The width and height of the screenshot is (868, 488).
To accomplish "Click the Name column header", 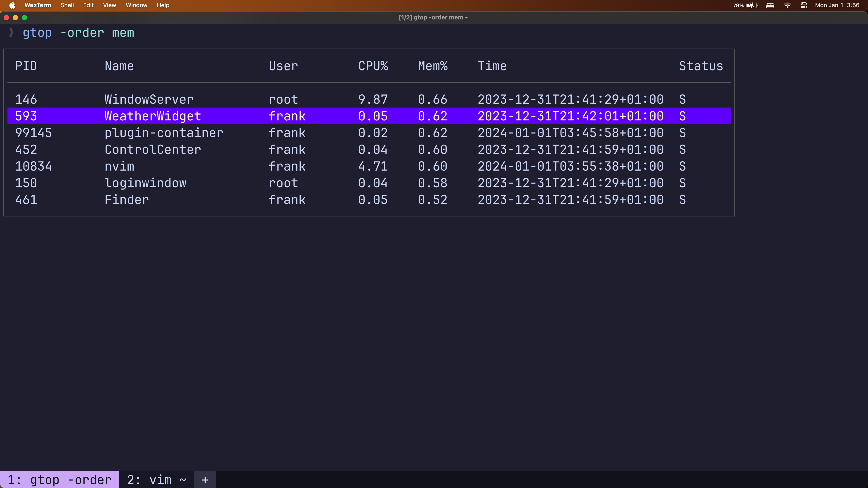I will pyautogui.click(x=119, y=66).
